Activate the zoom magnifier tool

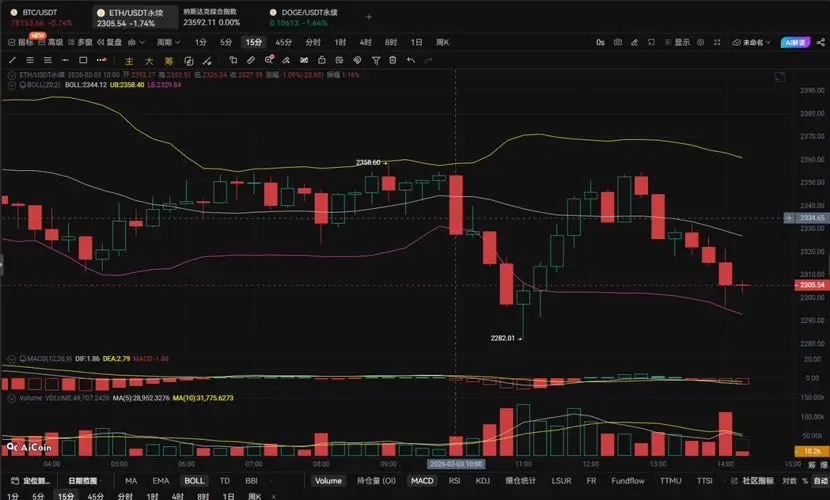pos(269,60)
